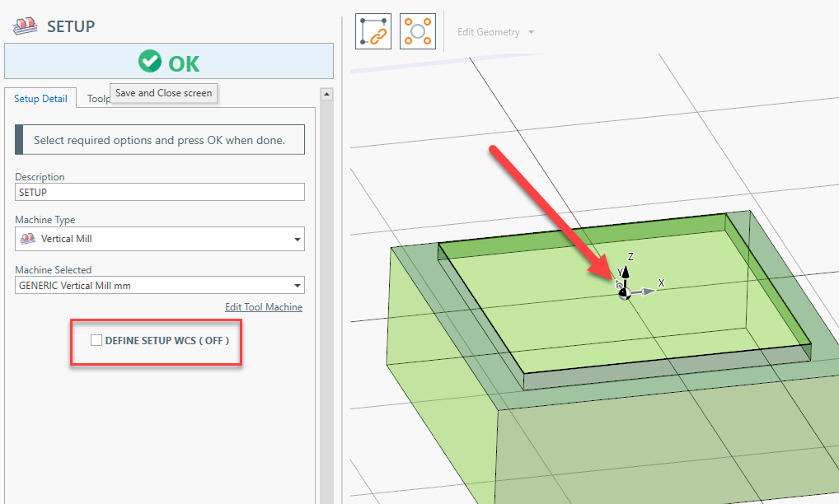Image resolution: width=839 pixels, height=504 pixels.
Task: Click the Edit Tool Machine link
Action: click(264, 307)
